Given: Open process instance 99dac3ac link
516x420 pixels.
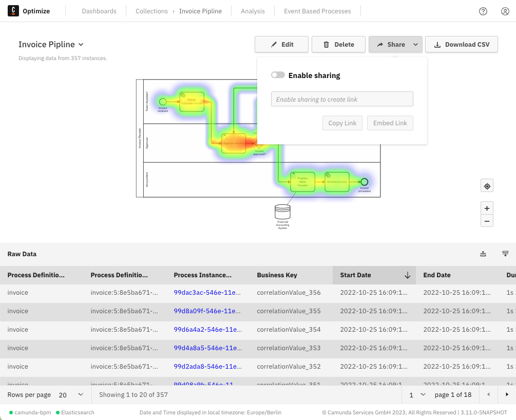Looking at the screenshot, I should point(207,293).
